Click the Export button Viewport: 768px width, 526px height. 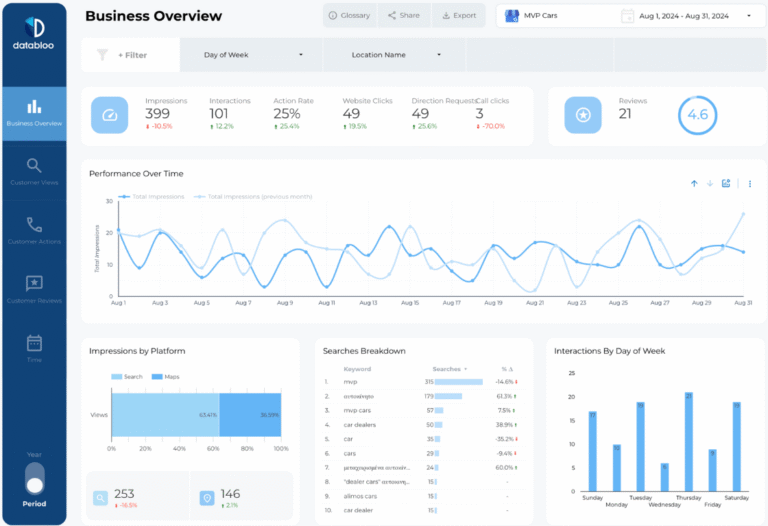[459, 16]
